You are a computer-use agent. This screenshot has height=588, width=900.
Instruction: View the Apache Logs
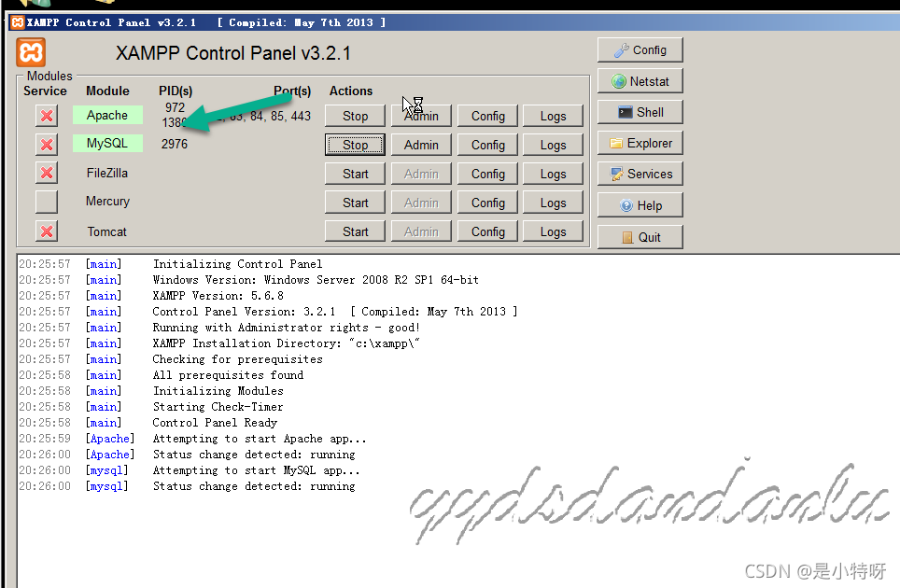[x=553, y=116]
